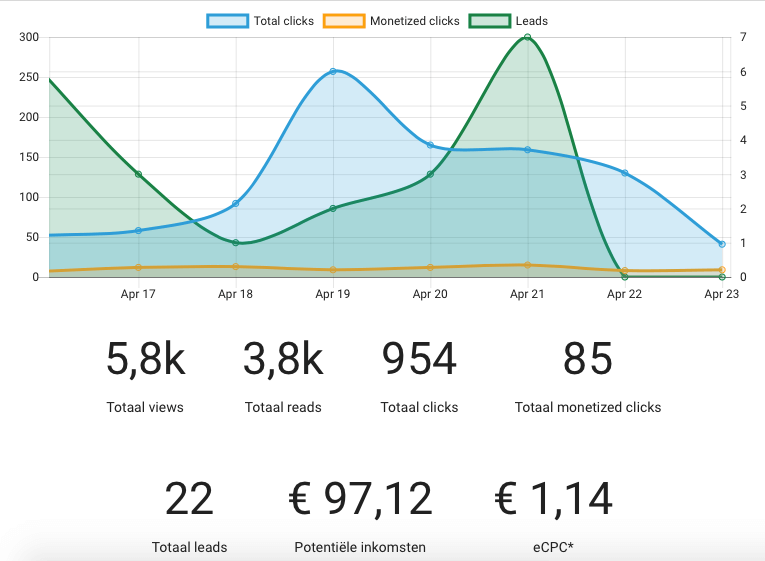The image size is (765, 561).
Task: Click the Apr 17 axis label
Action: (138, 294)
